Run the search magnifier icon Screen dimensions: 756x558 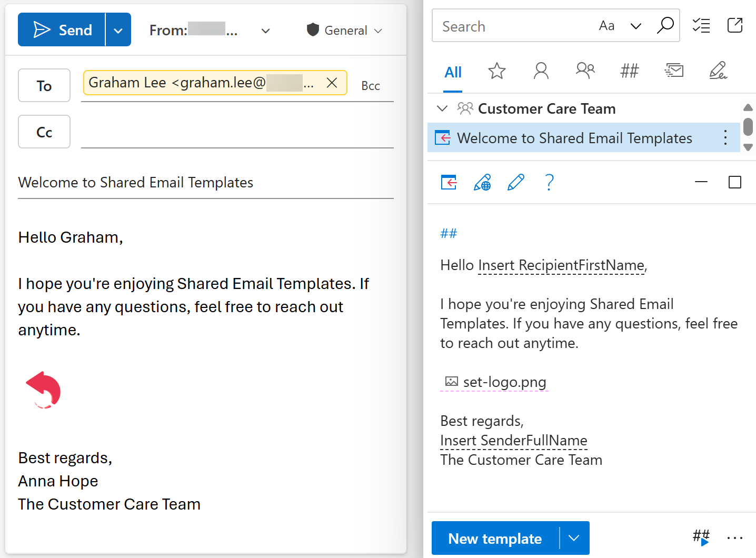pos(665,25)
